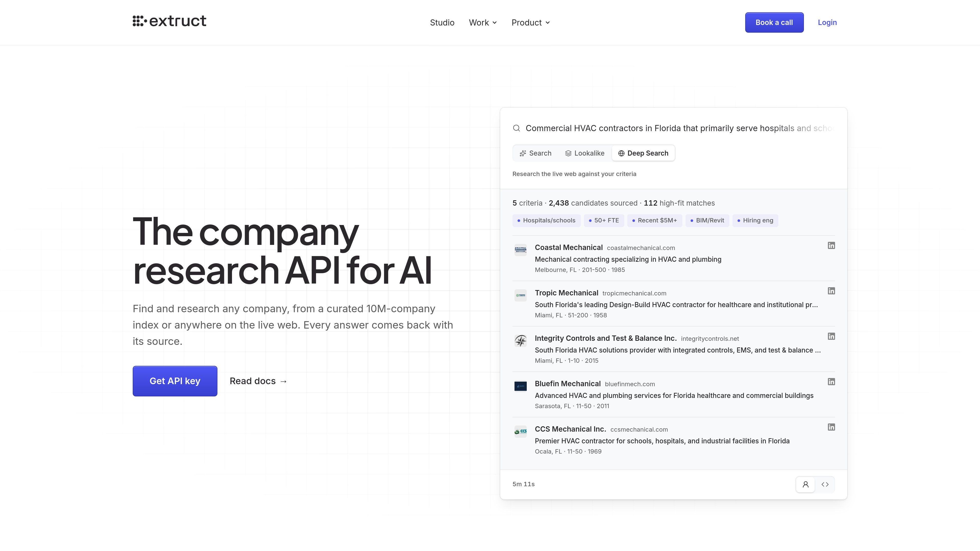The height and width of the screenshot is (551, 980).
Task: Expand the Product dropdown menu
Action: click(x=531, y=22)
